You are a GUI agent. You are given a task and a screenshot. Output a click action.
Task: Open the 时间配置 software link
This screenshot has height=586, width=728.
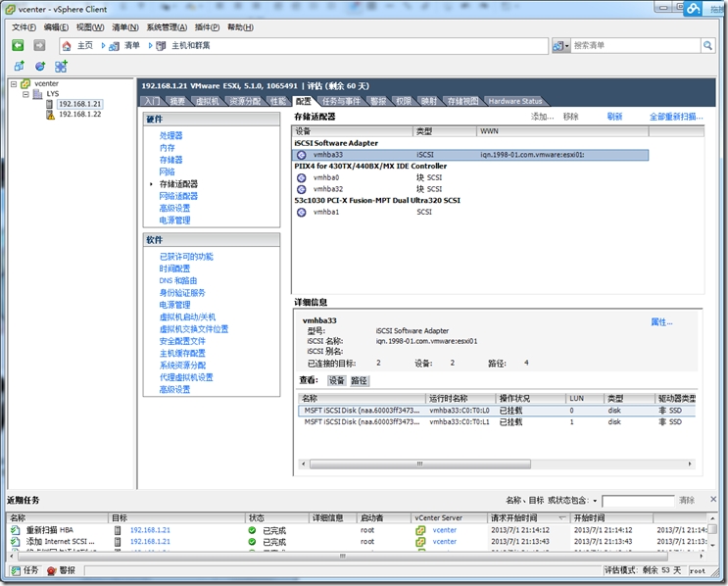(x=174, y=269)
